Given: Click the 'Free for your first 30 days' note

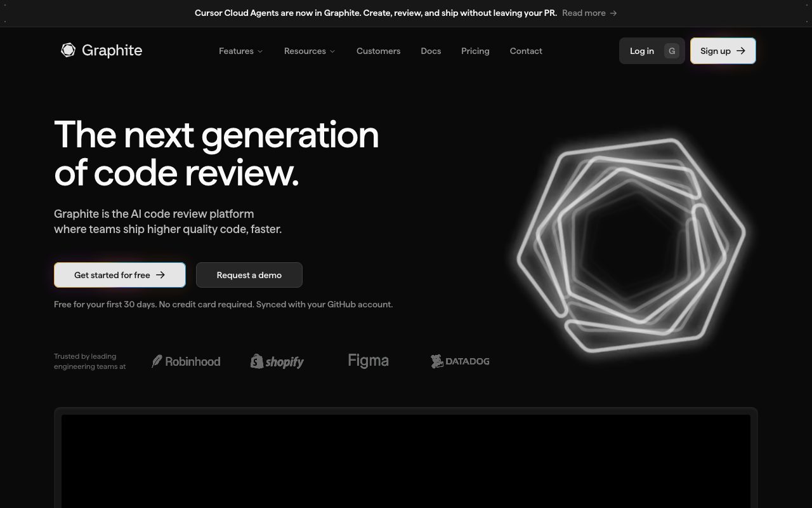Looking at the screenshot, I should point(223,304).
